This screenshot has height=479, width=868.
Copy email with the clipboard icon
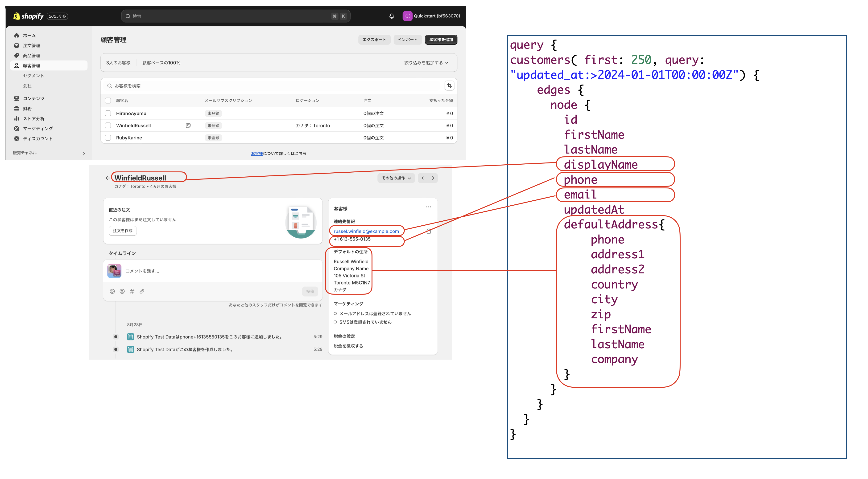coord(429,231)
